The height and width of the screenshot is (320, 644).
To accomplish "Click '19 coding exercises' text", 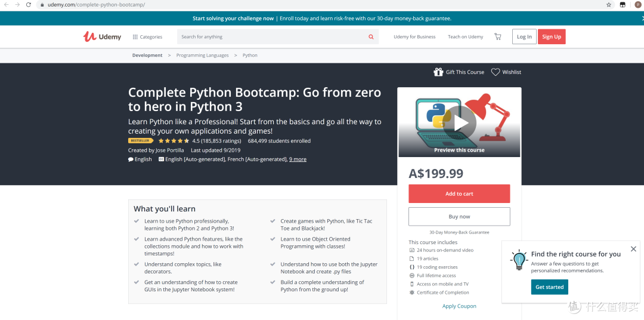I will [x=437, y=267].
